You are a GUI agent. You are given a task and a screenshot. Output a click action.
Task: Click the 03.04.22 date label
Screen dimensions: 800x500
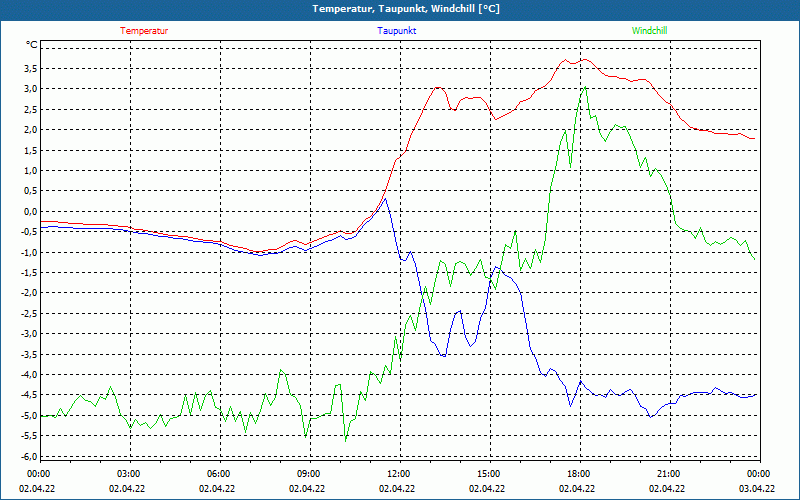point(757,489)
